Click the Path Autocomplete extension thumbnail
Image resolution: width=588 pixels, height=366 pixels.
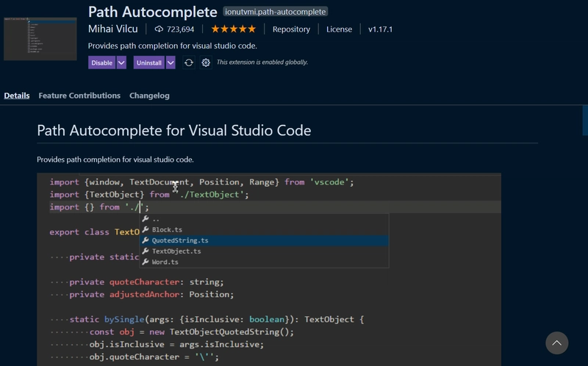[40, 39]
